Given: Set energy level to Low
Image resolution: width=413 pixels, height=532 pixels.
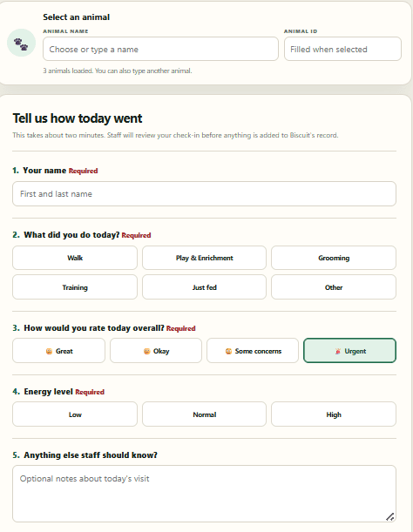Looking at the screenshot, I should coord(75,414).
